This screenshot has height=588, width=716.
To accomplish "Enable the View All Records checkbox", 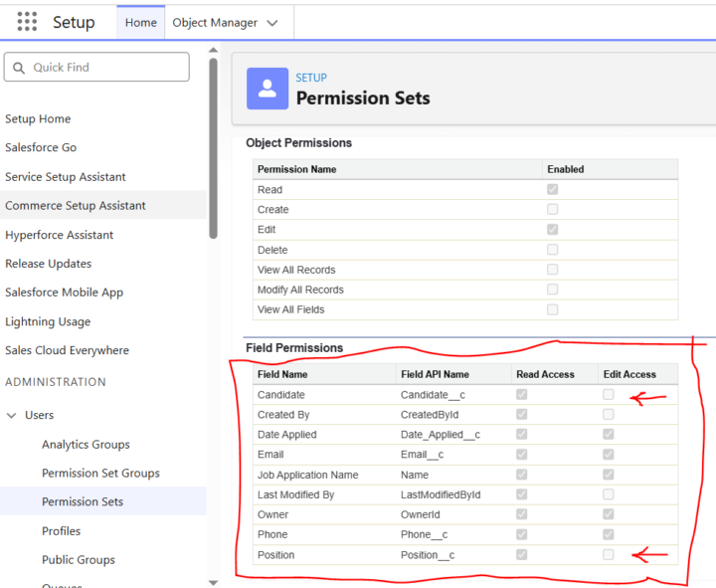I will pyautogui.click(x=553, y=270).
